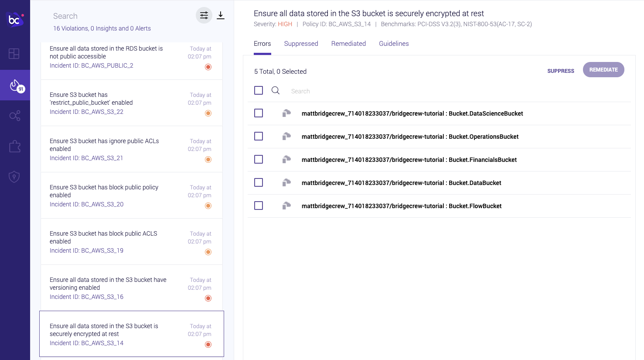The image size is (644, 360).
Task: Open Incident ID: BC_AWS_S3_22 link
Action: click(86, 112)
